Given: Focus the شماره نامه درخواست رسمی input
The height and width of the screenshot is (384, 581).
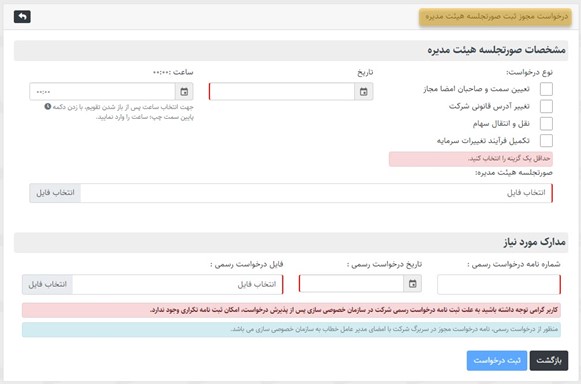Looking at the screenshot, I should point(499,284).
